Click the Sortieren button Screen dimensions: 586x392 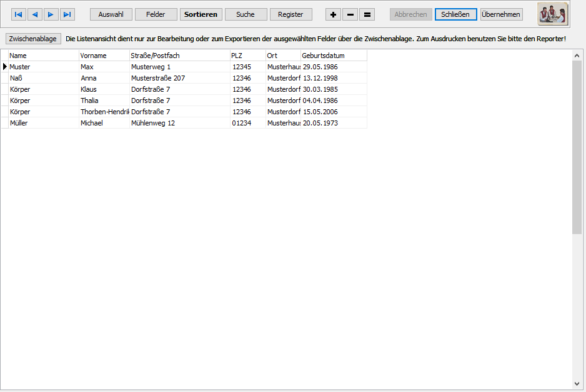click(x=201, y=14)
